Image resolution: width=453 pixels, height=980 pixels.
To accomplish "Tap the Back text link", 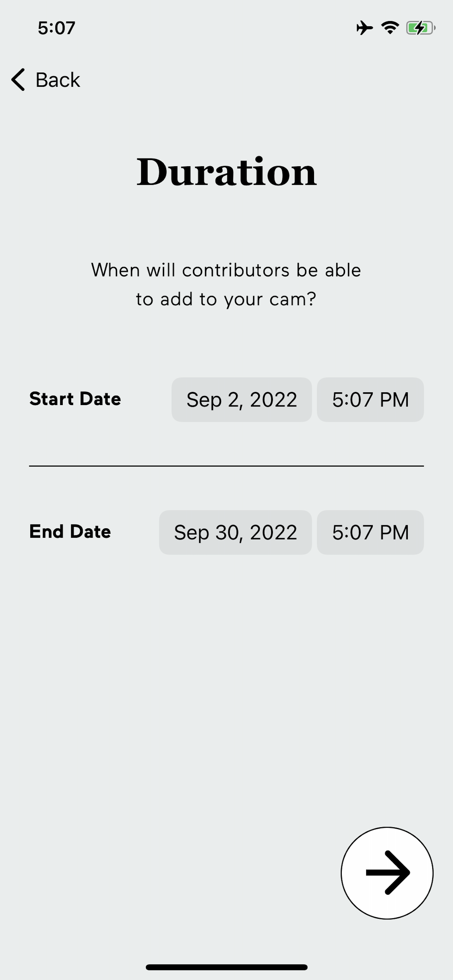I will [58, 80].
